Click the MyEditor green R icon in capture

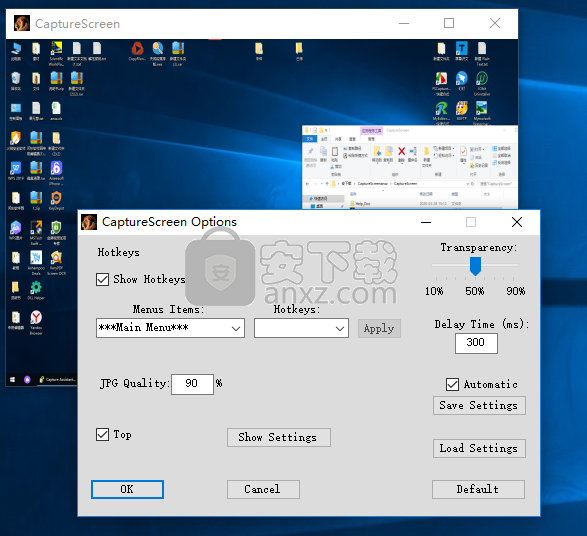coord(441,109)
